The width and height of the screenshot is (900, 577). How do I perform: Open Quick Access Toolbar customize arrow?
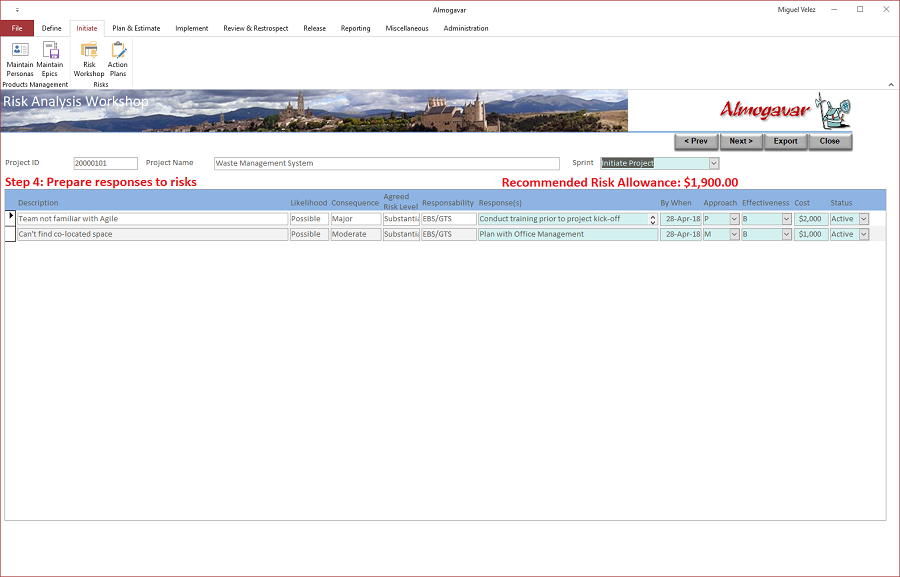pos(17,10)
